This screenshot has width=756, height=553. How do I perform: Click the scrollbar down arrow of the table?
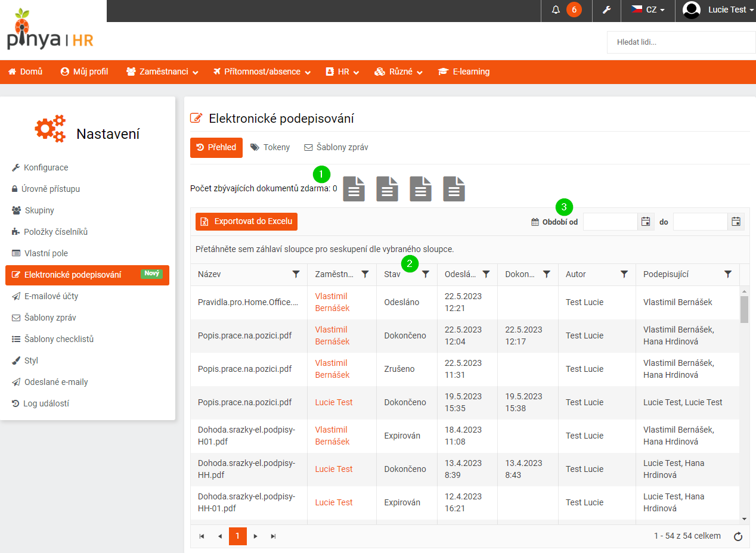point(744,519)
